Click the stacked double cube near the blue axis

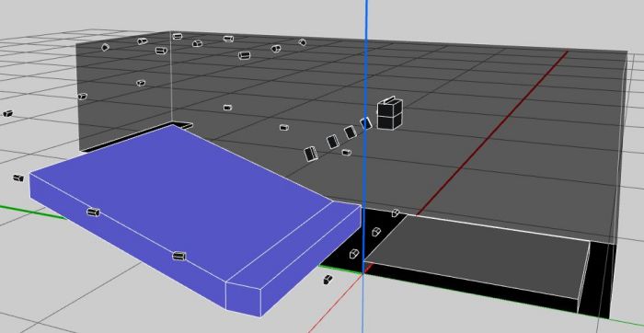click(x=389, y=114)
